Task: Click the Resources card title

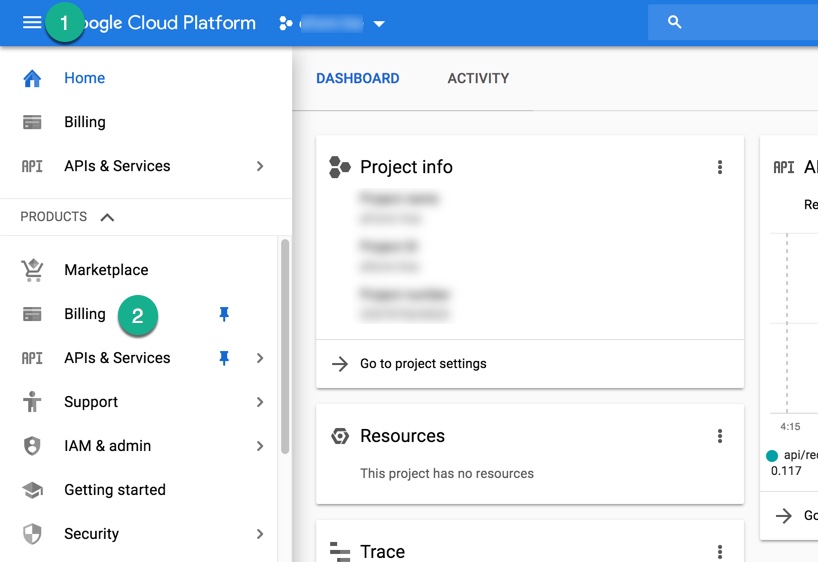Action: 402,436
